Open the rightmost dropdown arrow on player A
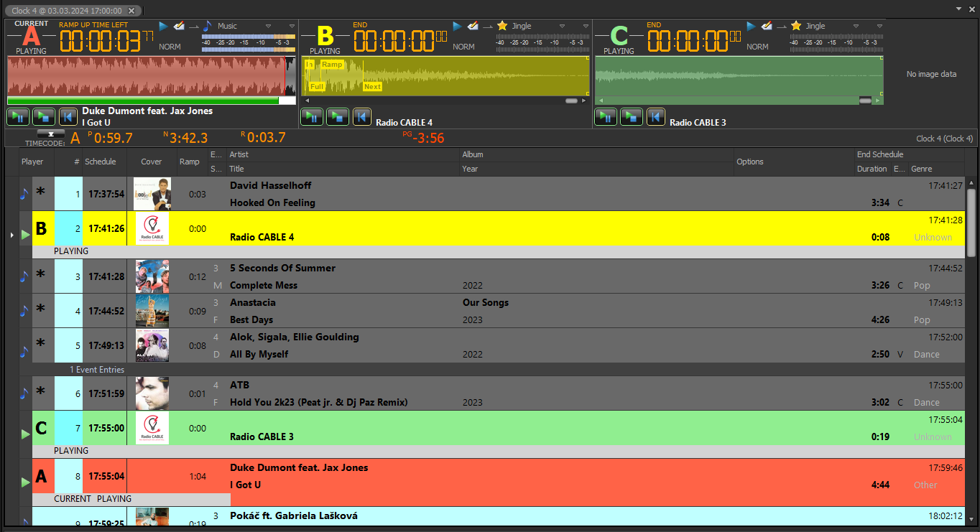 pyautogui.click(x=291, y=26)
